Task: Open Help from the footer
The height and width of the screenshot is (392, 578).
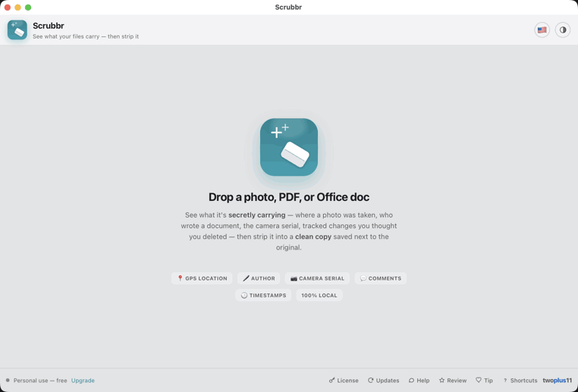Action: point(419,380)
